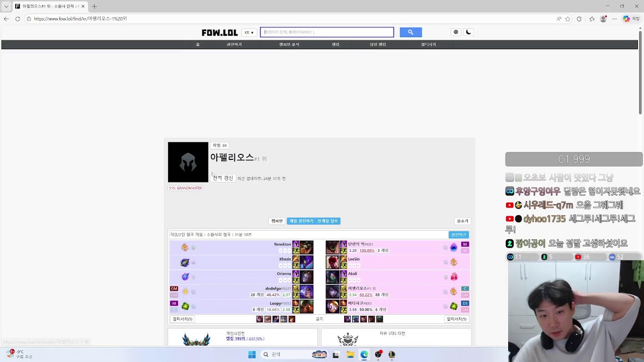The image size is (644, 362).
Task: Click the right team 멀티서치(5) button
Action: click(x=457, y=319)
